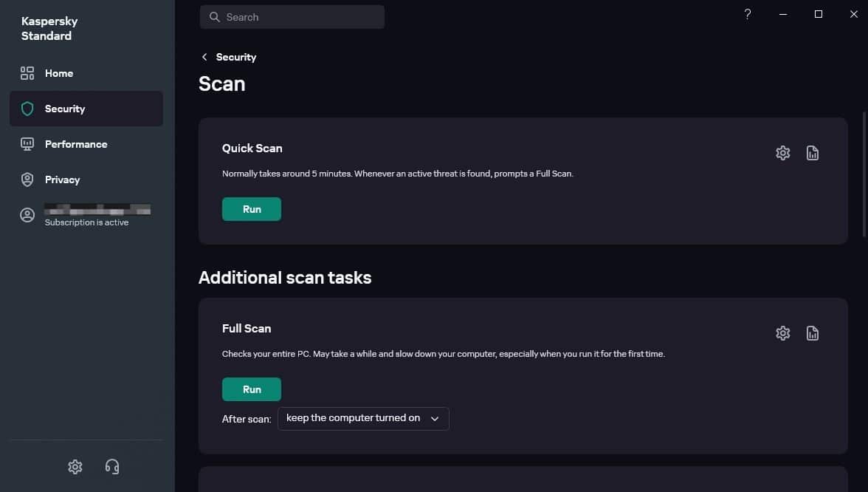The width and height of the screenshot is (868, 492).
Task: View the Full Scan report icon
Action: [x=812, y=332]
